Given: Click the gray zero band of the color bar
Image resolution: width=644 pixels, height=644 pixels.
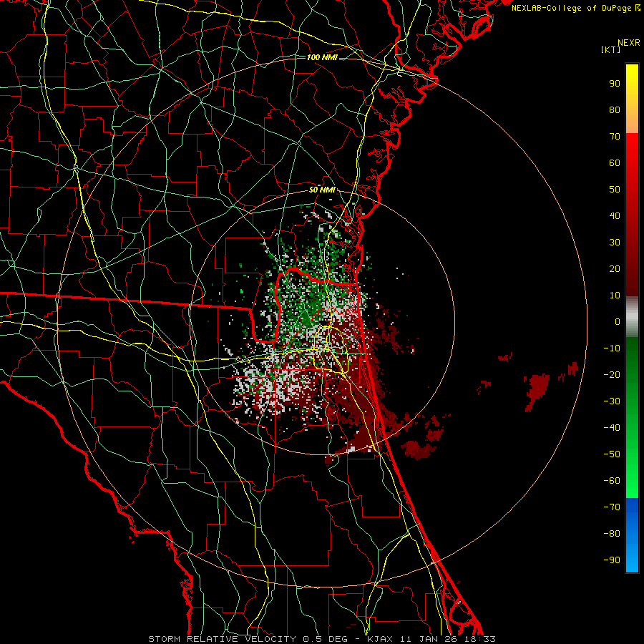Looking at the screenshot, I should tap(632, 317).
